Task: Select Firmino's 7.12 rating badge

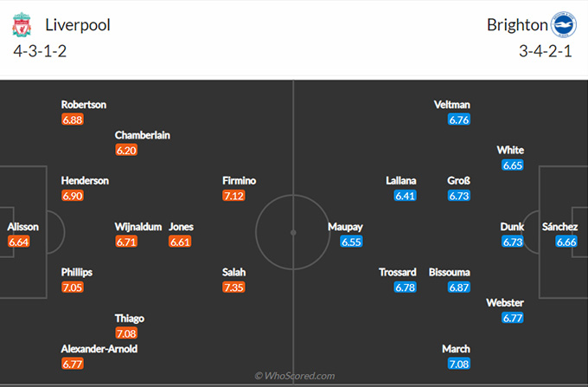Action: click(x=233, y=196)
